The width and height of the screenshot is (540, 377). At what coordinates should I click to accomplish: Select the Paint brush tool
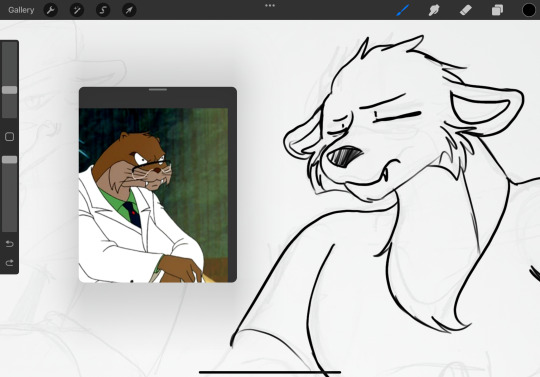(403, 10)
